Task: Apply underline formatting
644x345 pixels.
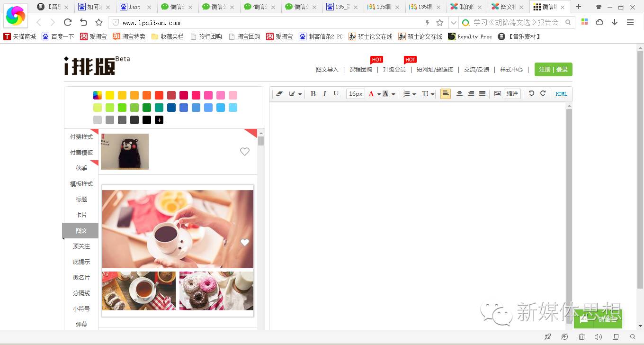Action: click(x=336, y=93)
